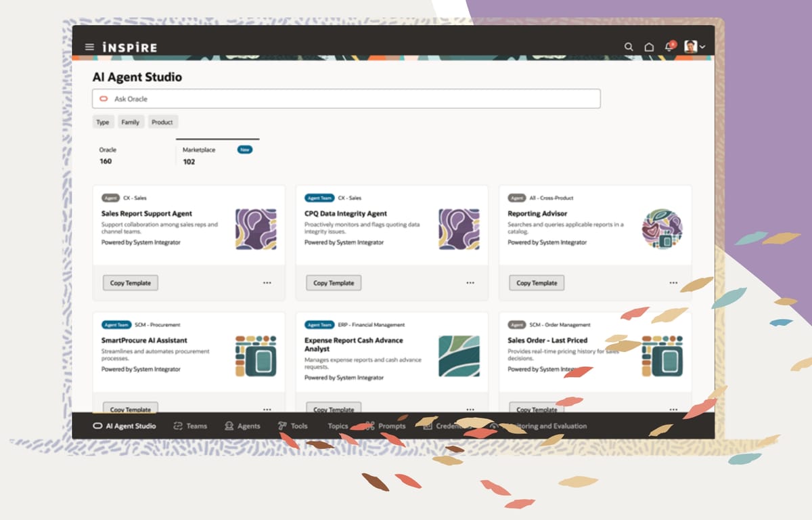Copy Template for CPQ Data Integrity Agent
This screenshot has height=520, width=812.
coord(333,282)
